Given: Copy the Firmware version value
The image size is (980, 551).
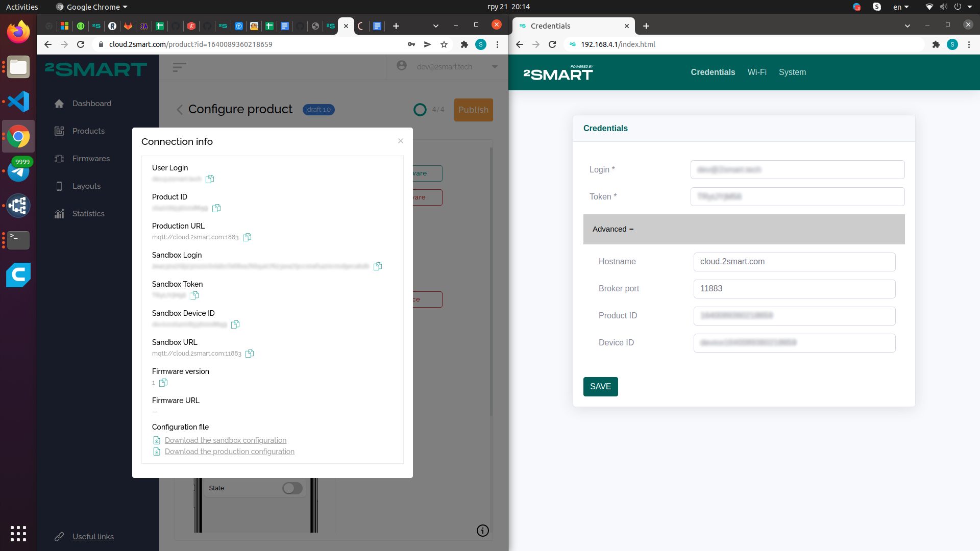Looking at the screenshot, I should click(163, 383).
